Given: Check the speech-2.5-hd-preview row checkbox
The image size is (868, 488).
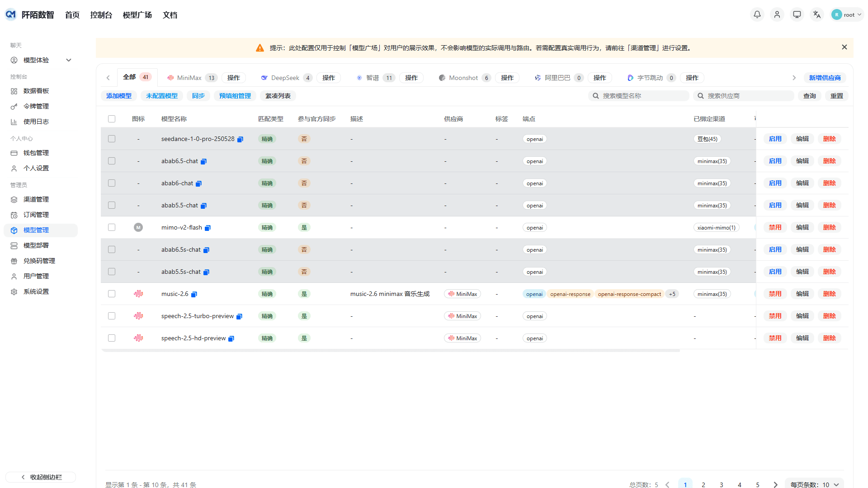Looking at the screenshot, I should click(x=112, y=338).
